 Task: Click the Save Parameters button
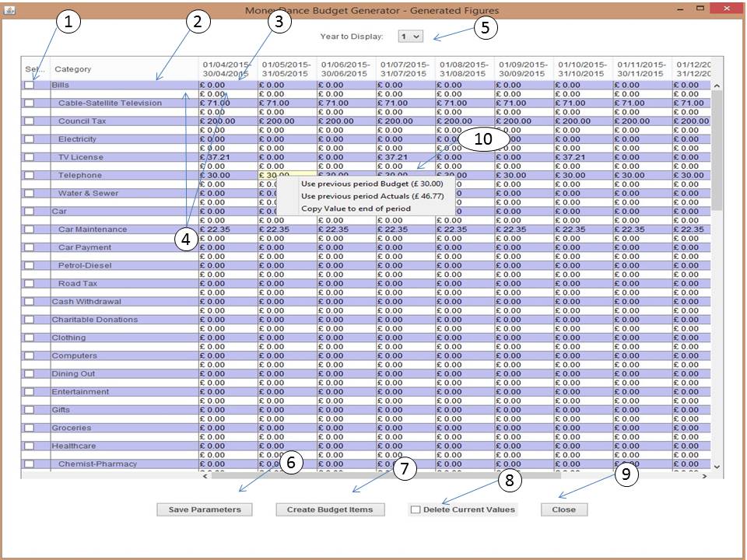(x=205, y=509)
